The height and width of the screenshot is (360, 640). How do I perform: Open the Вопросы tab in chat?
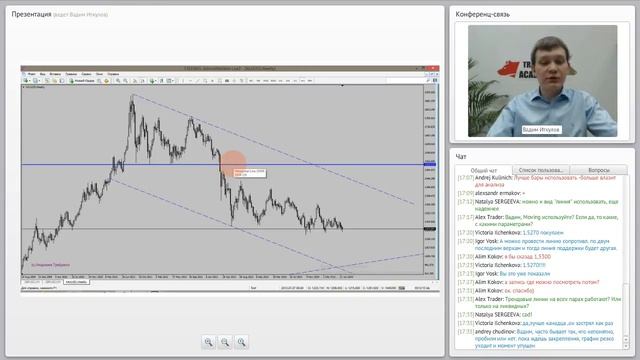point(599,170)
